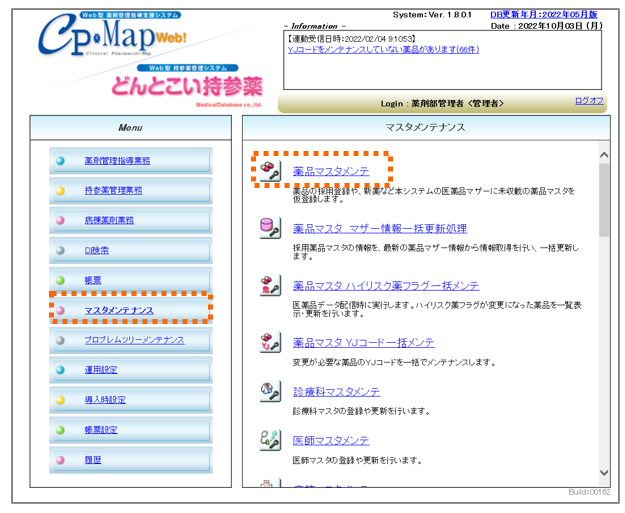The width and height of the screenshot is (625, 513).
Task: Click the 薬品マスタメンテ pill icon
Action: click(270, 170)
